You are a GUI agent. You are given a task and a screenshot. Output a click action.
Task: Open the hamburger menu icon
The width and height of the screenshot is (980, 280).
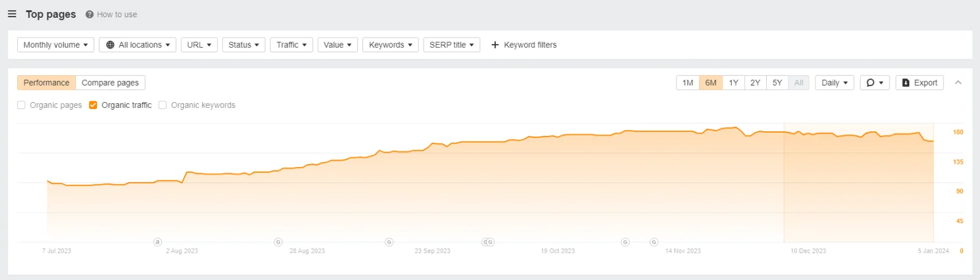point(12,14)
